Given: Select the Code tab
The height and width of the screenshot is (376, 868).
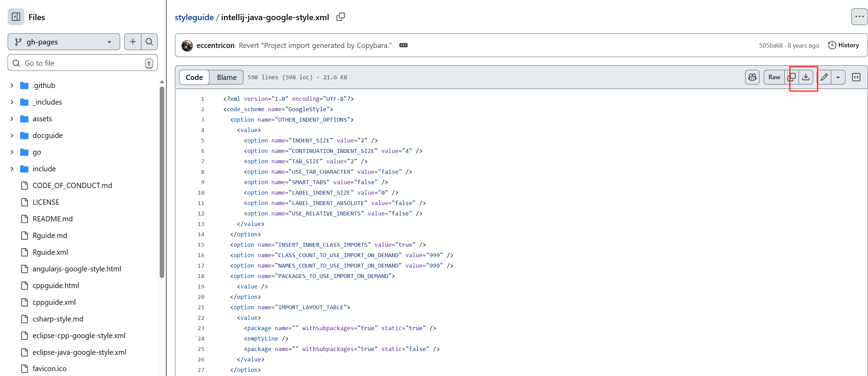Looking at the screenshot, I should point(194,77).
